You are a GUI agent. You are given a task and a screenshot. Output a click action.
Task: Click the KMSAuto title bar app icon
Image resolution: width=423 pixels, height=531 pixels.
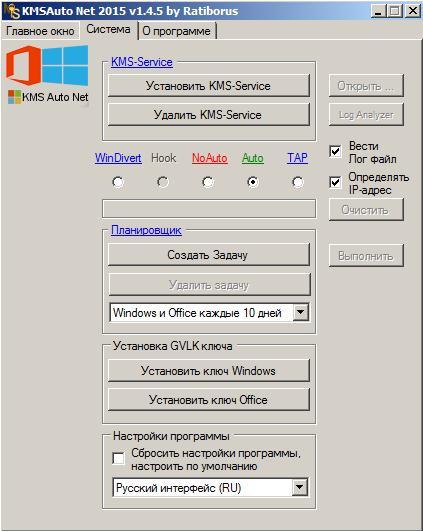pos(12,11)
